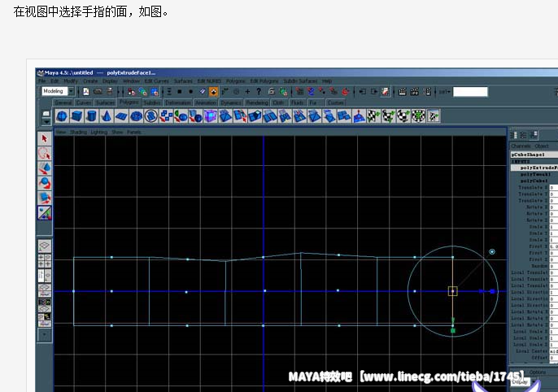This screenshot has height=392, width=558.
Task: Choose the Rotate tool in toolbox
Action: 45,183
